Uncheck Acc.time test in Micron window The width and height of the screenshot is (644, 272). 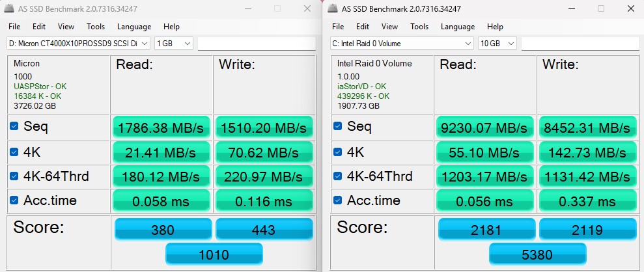tap(14, 200)
